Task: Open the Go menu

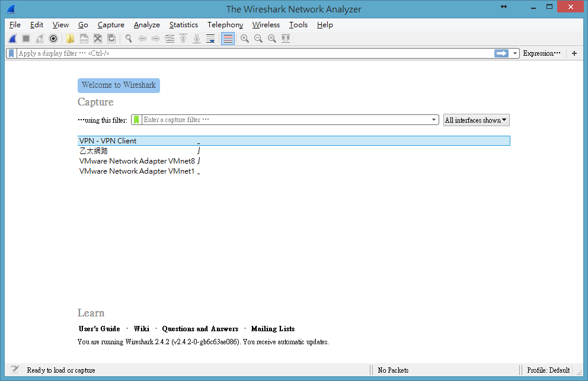Action: point(83,25)
